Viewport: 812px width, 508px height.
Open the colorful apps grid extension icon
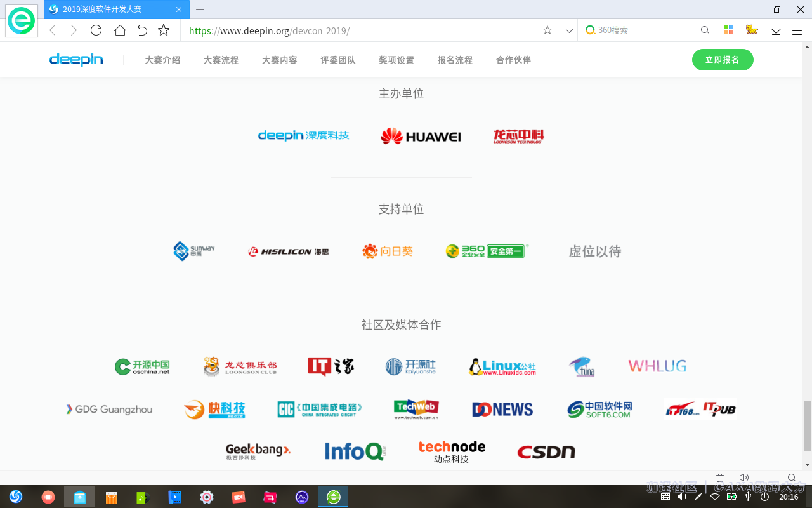pyautogui.click(x=728, y=30)
